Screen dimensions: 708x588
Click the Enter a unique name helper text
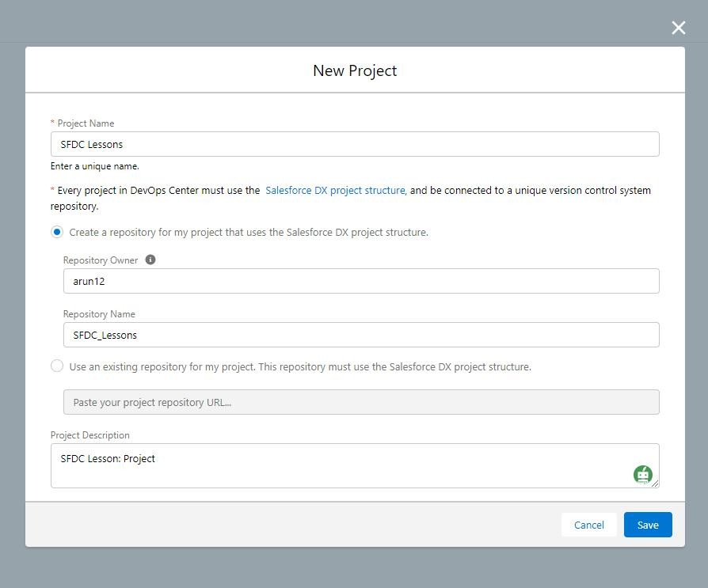95,166
